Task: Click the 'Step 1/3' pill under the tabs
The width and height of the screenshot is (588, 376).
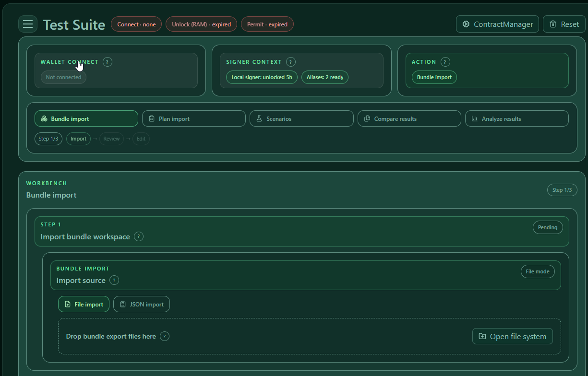Action: click(48, 139)
